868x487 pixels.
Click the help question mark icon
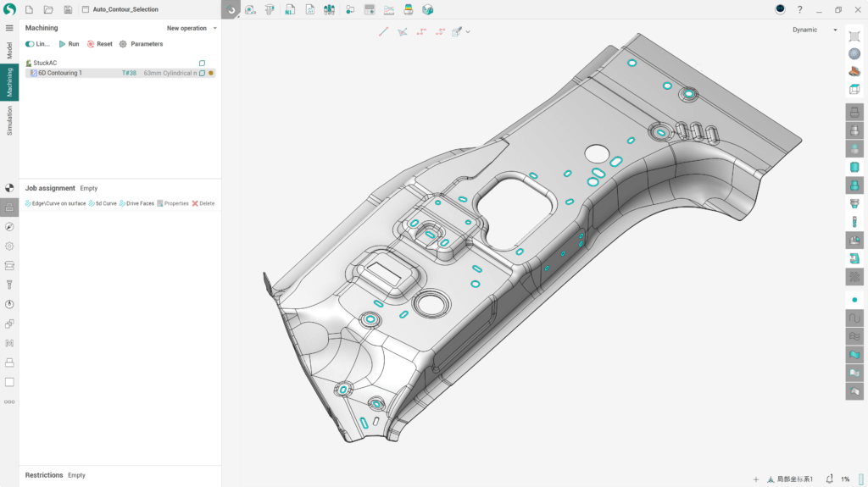[x=799, y=9]
